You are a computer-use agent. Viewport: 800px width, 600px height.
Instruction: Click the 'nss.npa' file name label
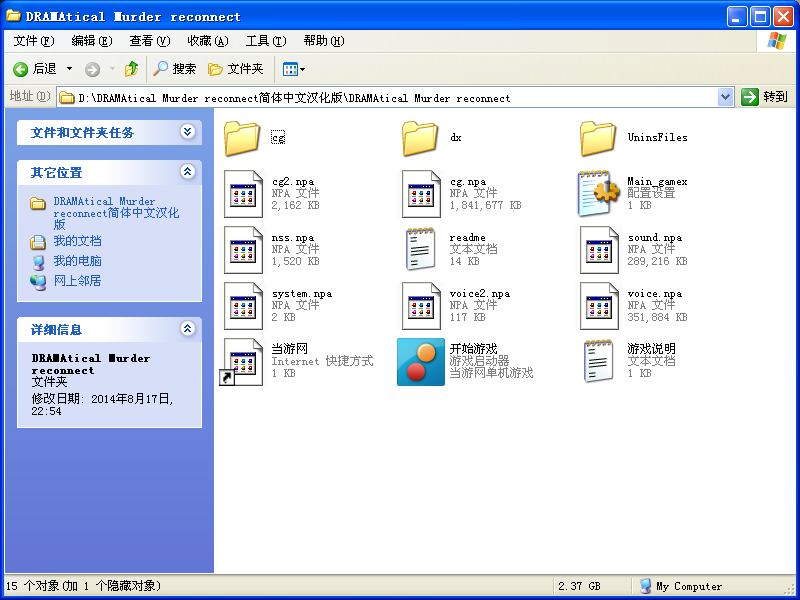[x=293, y=238]
